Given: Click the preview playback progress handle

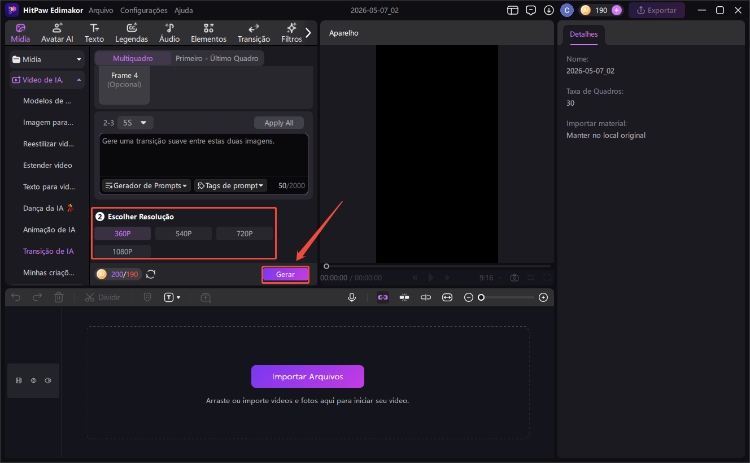Looking at the screenshot, I should [x=326, y=266].
